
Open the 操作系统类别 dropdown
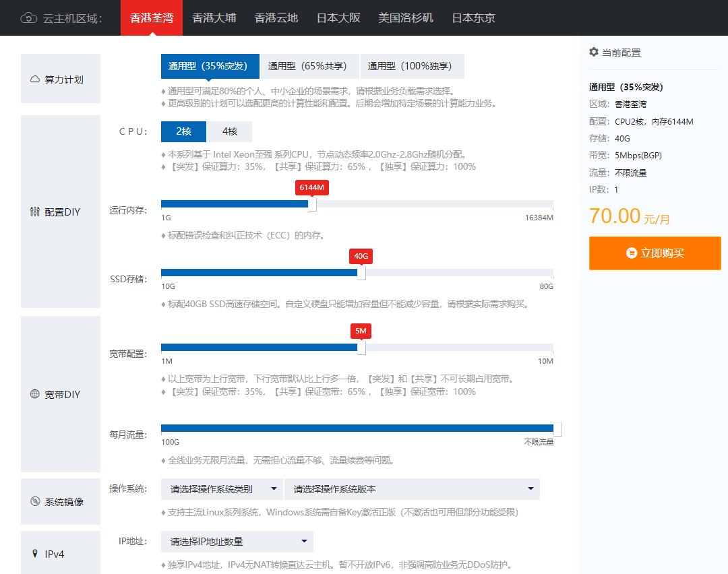[222, 488]
